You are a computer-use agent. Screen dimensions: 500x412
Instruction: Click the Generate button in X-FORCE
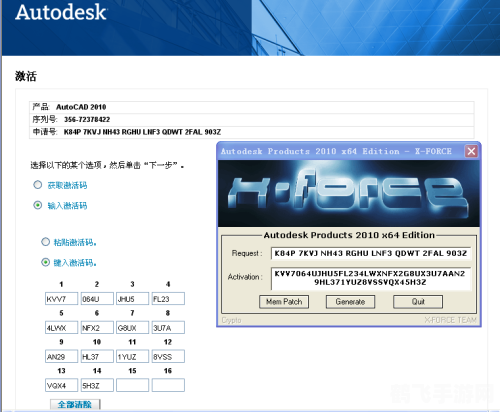click(x=350, y=302)
